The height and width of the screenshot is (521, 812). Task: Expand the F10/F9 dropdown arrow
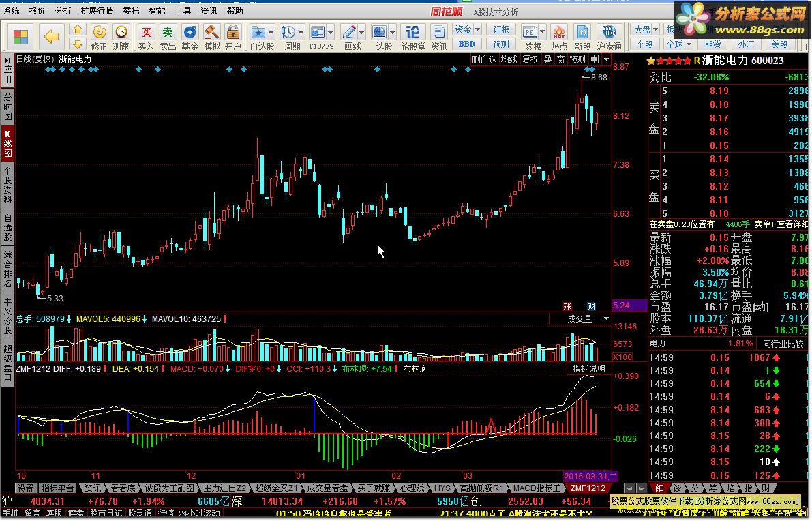pyautogui.click(x=331, y=33)
